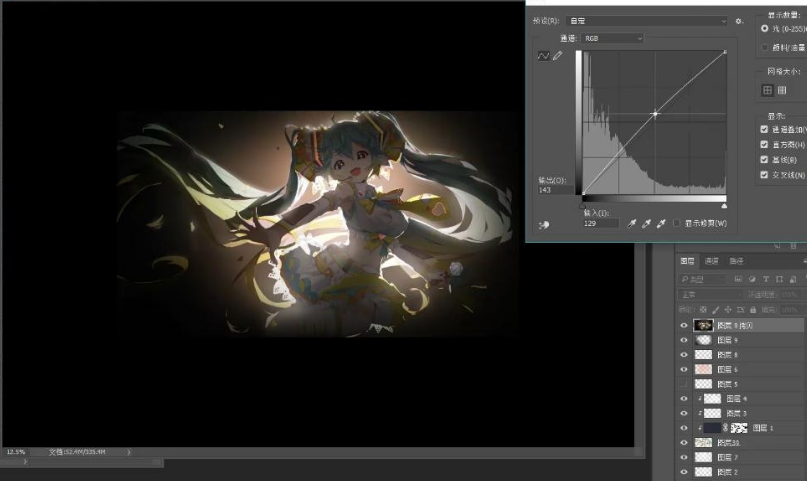Viewport: 807px width, 481px height.
Task: Click the gray point eyedropper
Action: (646, 222)
